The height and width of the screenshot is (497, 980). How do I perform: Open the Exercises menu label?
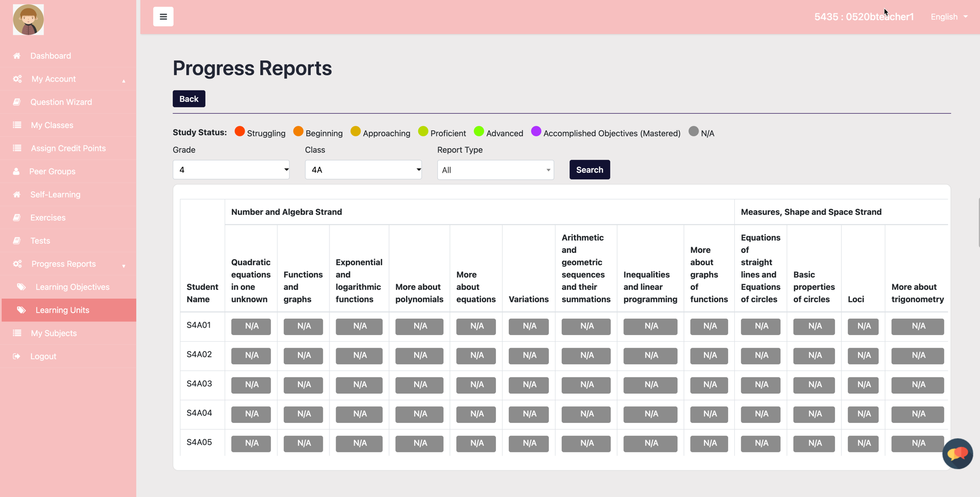(48, 217)
